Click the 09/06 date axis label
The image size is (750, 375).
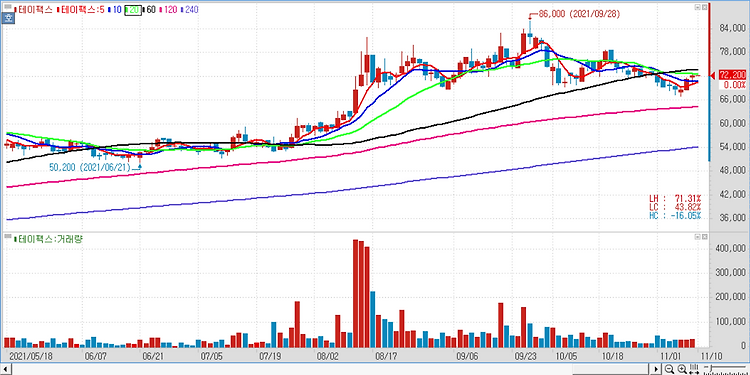click(x=467, y=356)
